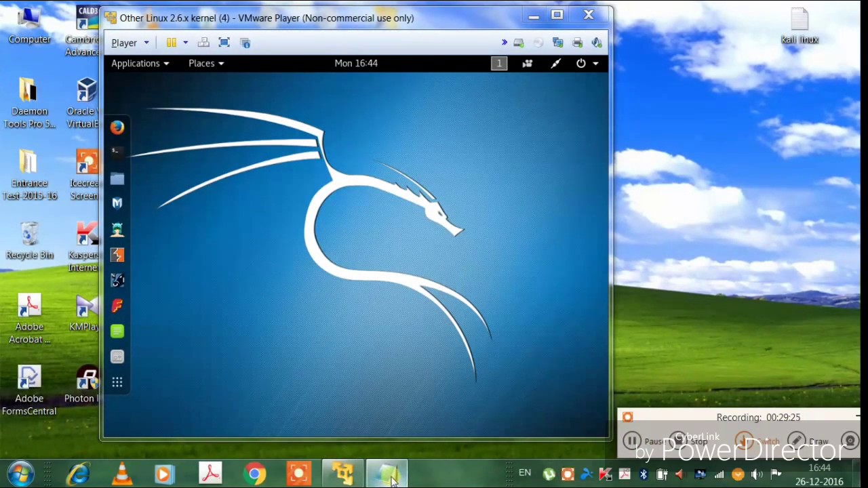The image size is (868, 488).
Task: Launch Metasploit from the Kali dock
Action: point(117,203)
